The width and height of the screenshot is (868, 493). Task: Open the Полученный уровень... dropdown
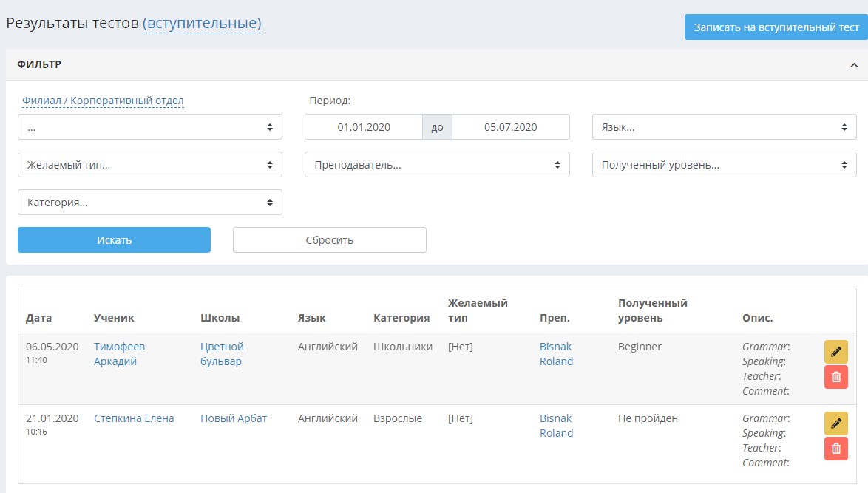pyautogui.click(x=724, y=164)
